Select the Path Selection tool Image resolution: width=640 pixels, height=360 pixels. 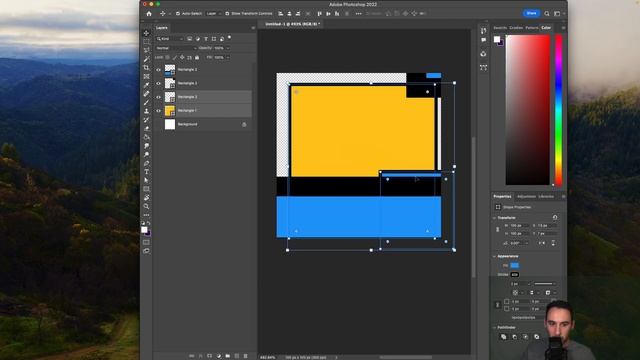point(147,180)
